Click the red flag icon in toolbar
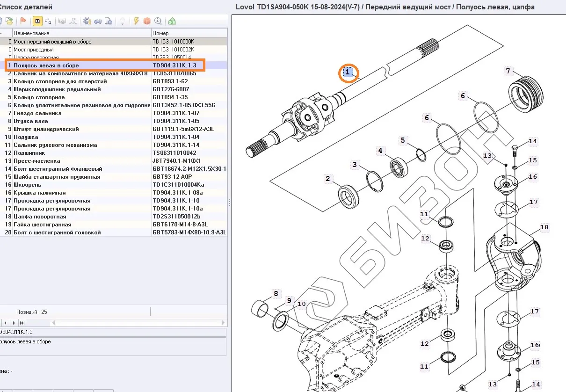Viewport: 566px width, 392px height. coord(23,21)
